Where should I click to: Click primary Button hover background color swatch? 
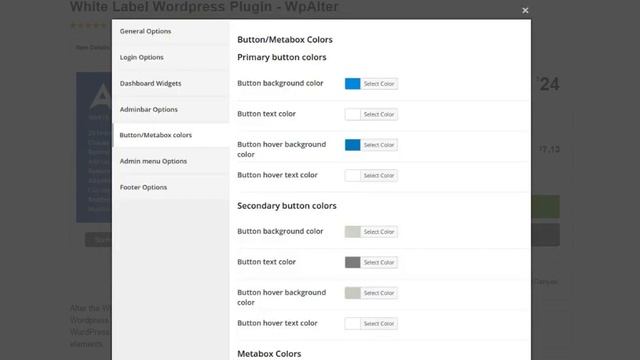point(353,145)
